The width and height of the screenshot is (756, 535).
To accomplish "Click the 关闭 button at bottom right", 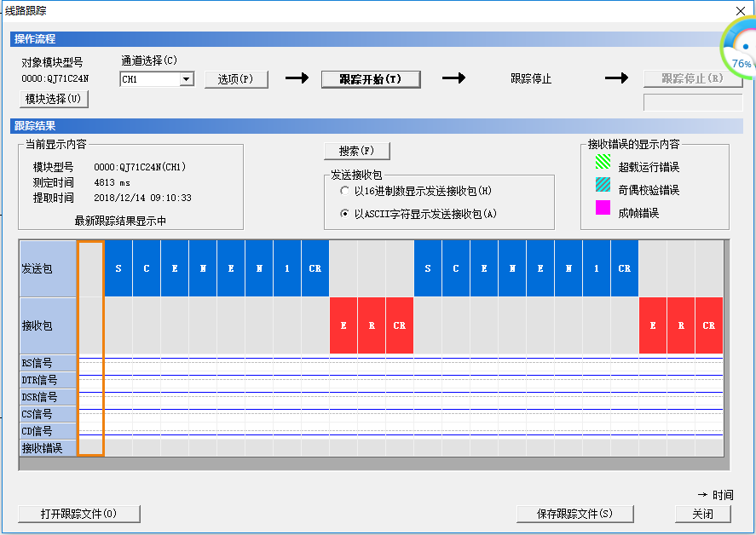I will point(703,514).
